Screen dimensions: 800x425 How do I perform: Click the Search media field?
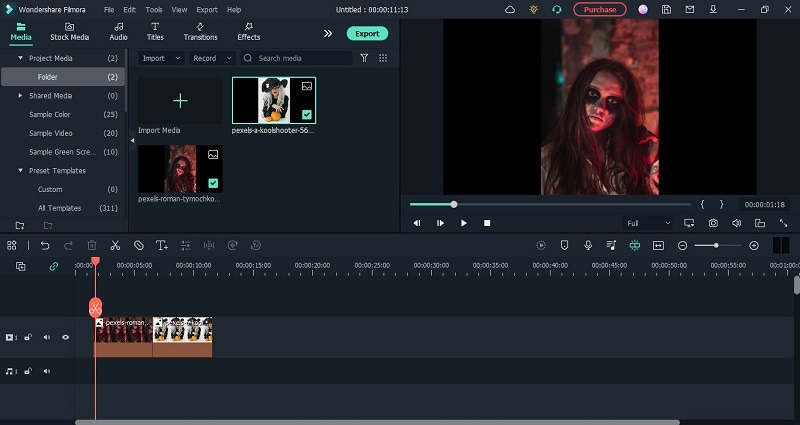[296, 58]
